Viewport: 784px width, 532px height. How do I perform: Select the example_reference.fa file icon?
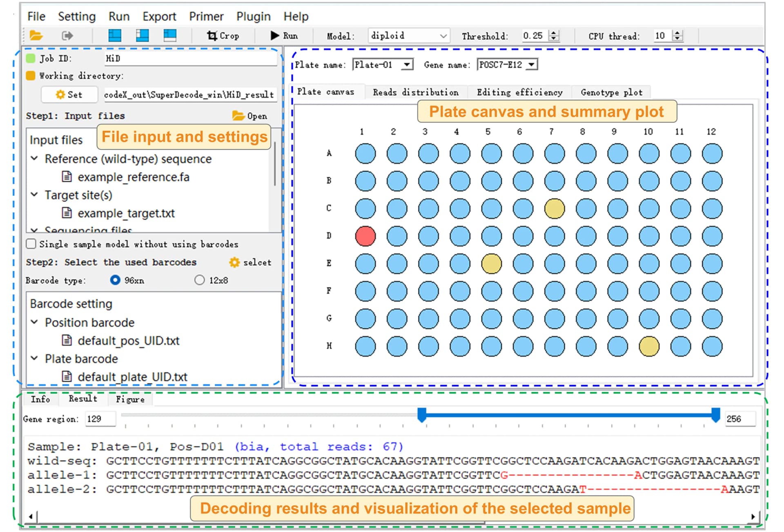(x=67, y=177)
